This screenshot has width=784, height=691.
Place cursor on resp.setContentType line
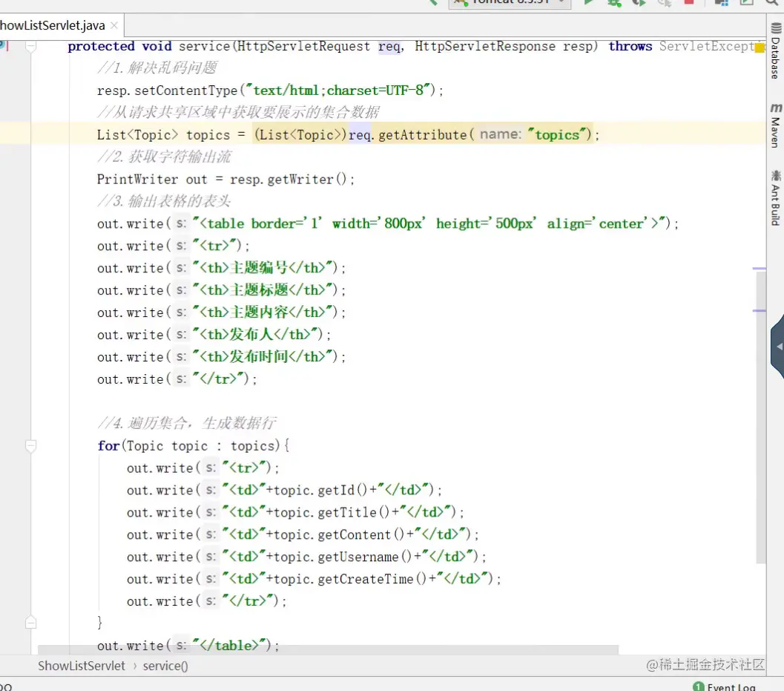tap(270, 91)
